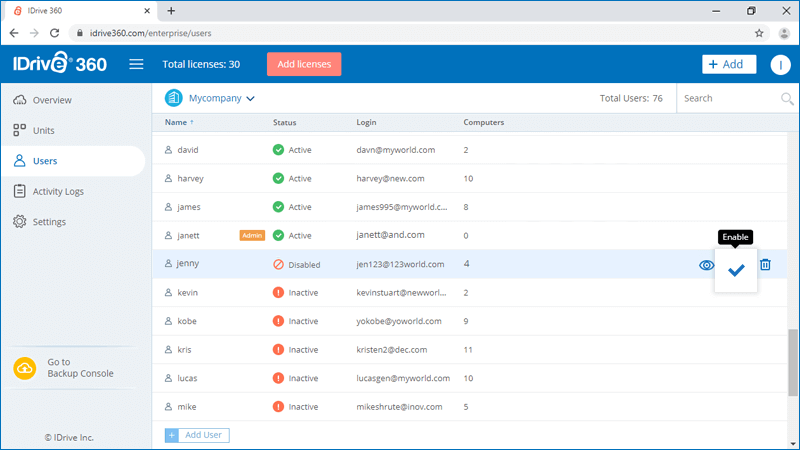Click the search magnifier icon
The height and width of the screenshot is (450, 800).
coord(787,98)
